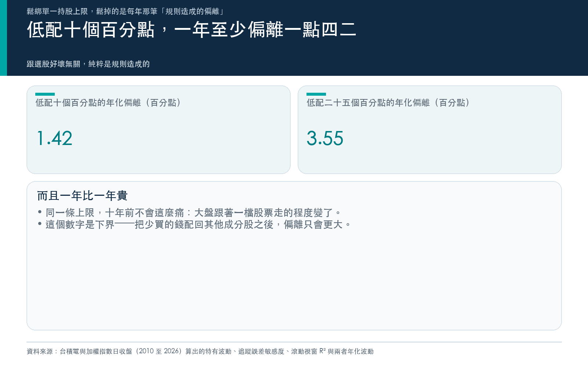Select the heading 而且一年比一年貴
Screen dimensions: 588x368
(x=82, y=196)
